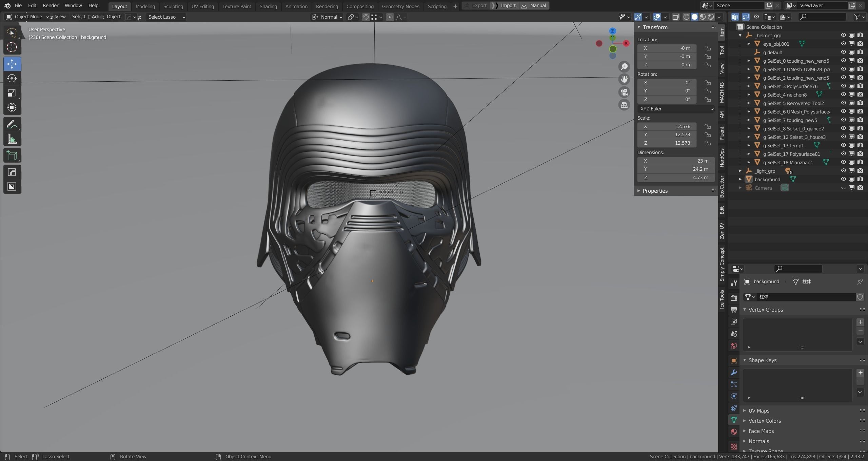Click the pan view hand icon

coord(624,79)
